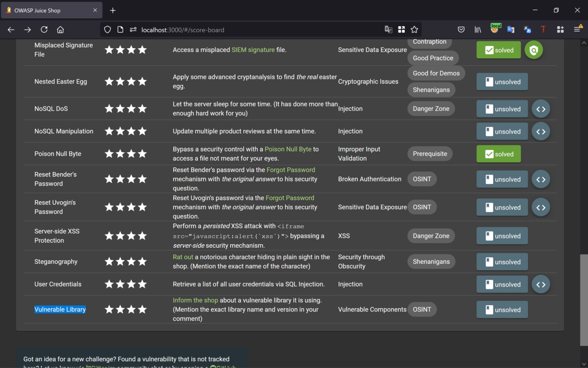
Task: Click the Good Practice tag
Action: [433, 58]
